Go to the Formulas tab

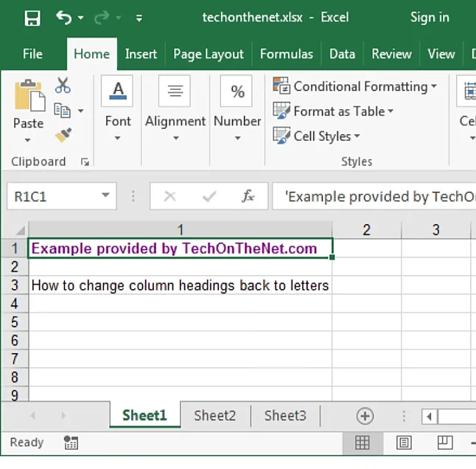coord(287,54)
